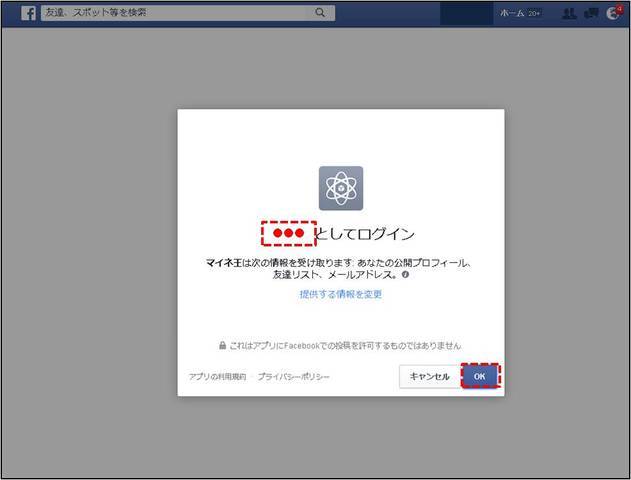The width and height of the screenshot is (631, 480).
Task: Open friend requests icon
Action: click(x=569, y=14)
